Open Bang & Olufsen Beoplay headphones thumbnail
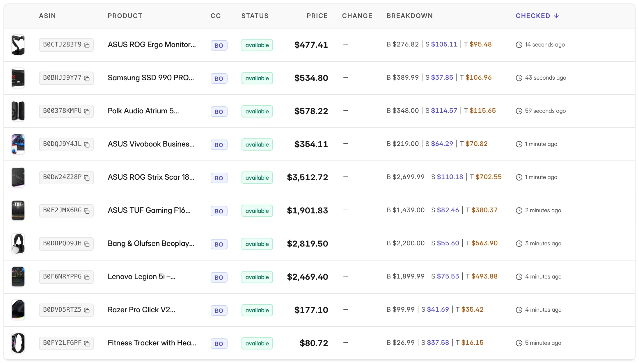Screen dimensions: 639x364 18,244
